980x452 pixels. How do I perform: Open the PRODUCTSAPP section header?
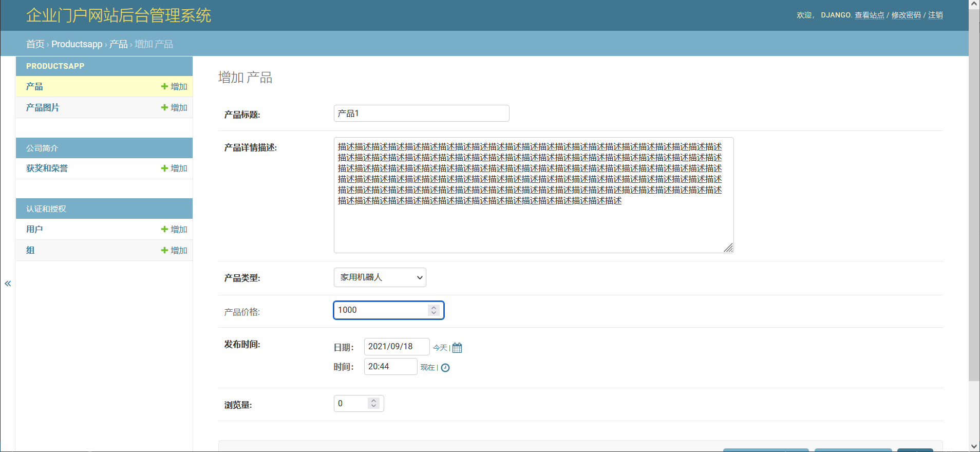(55, 66)
